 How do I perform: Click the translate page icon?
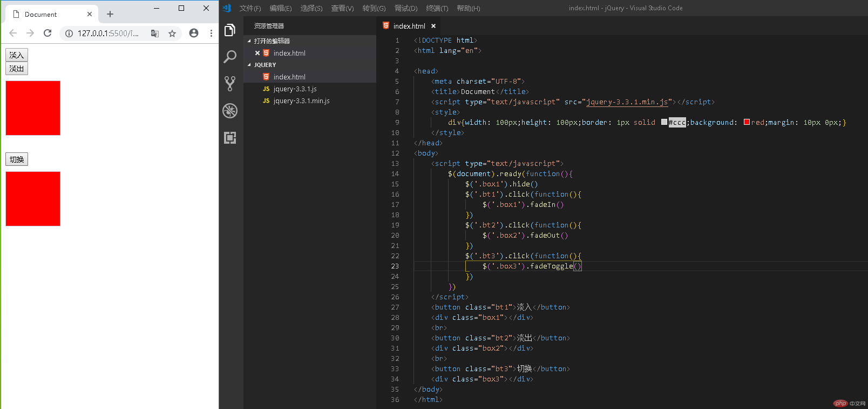click(x=155, y=33)
